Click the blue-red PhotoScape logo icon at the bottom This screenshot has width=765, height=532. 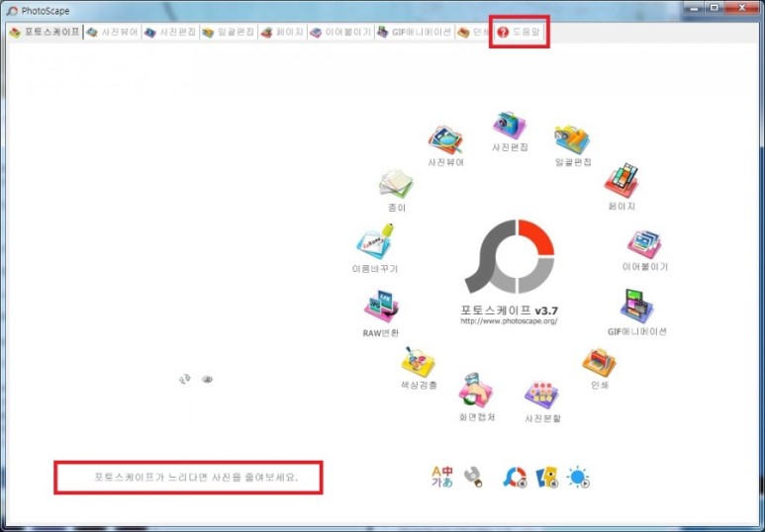tap(515, 477)
